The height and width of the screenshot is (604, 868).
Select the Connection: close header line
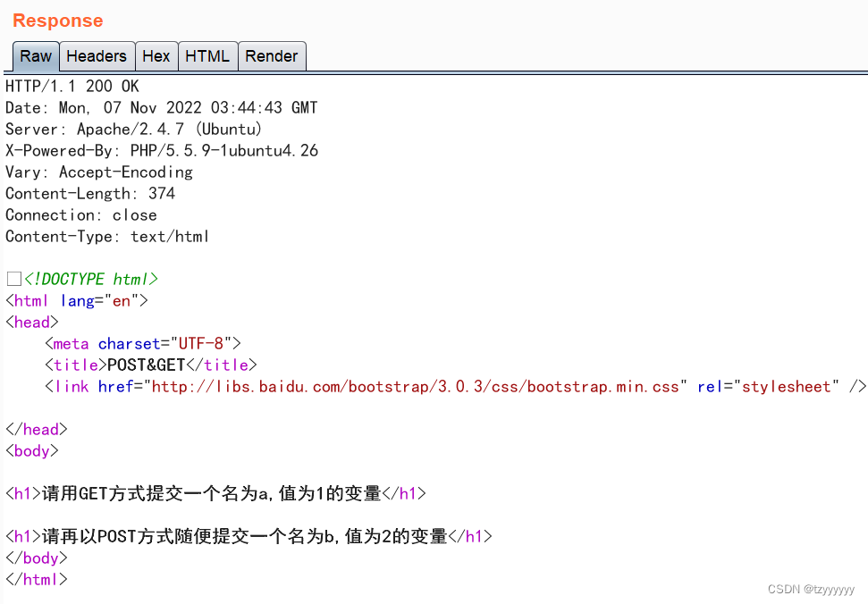tap(80, 214)
